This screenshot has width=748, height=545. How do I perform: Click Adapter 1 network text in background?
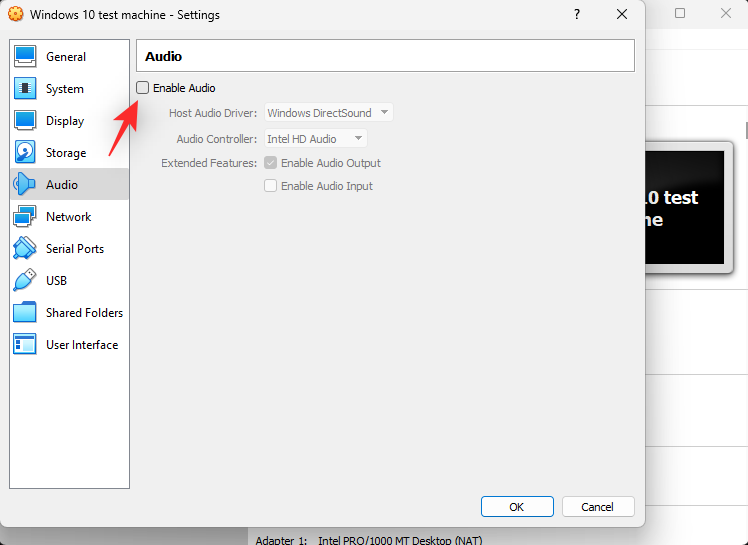369,540
